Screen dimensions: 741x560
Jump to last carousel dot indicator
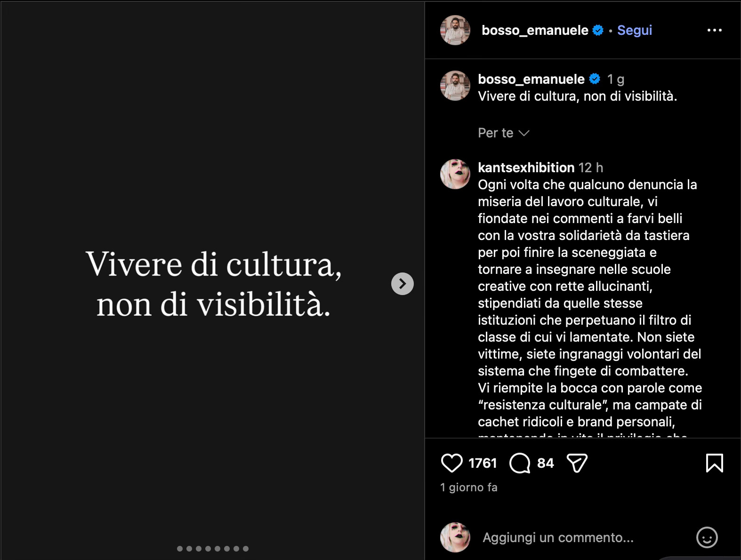[x=246, y=549]
